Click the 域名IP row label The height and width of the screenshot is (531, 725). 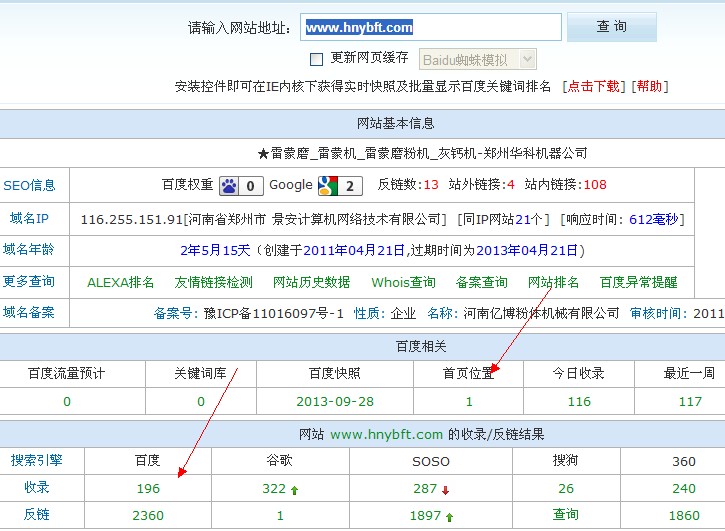tap(29, 218)
